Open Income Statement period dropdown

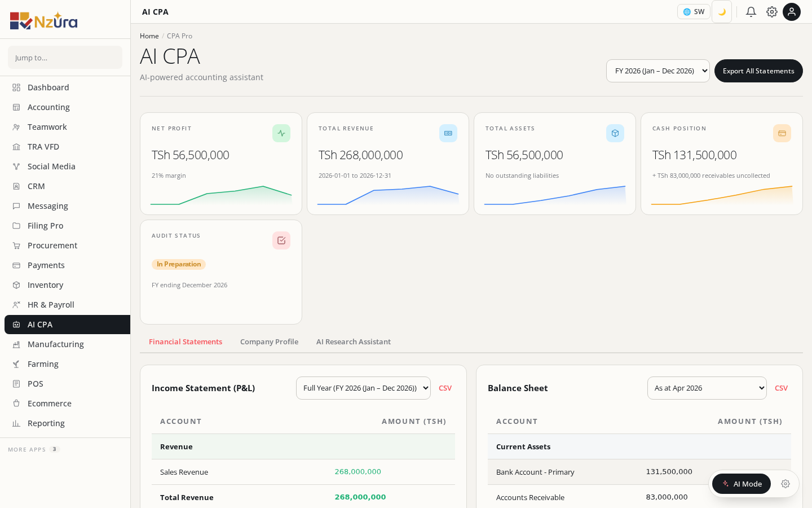(x=363, y=388)
